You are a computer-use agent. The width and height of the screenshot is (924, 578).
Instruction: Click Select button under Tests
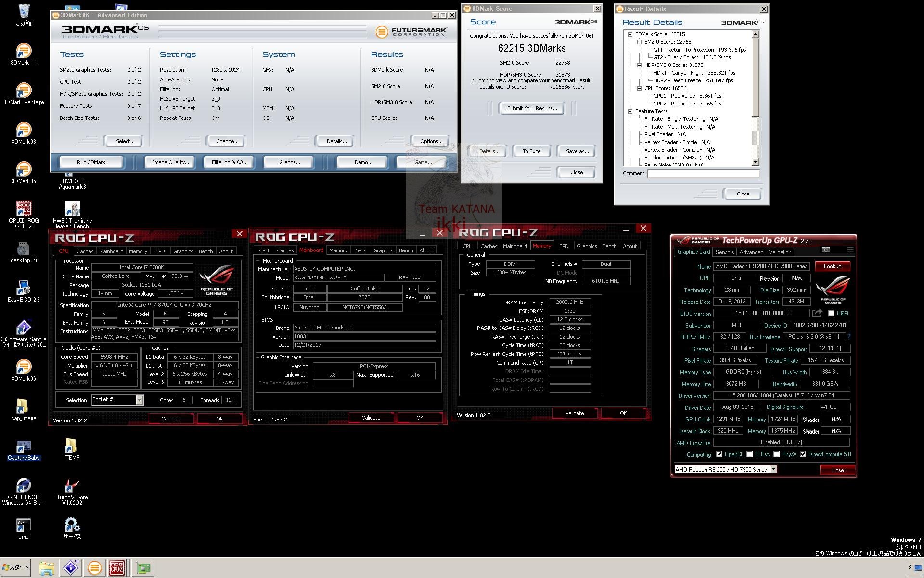pyautogui.click(x=125, y=141)
